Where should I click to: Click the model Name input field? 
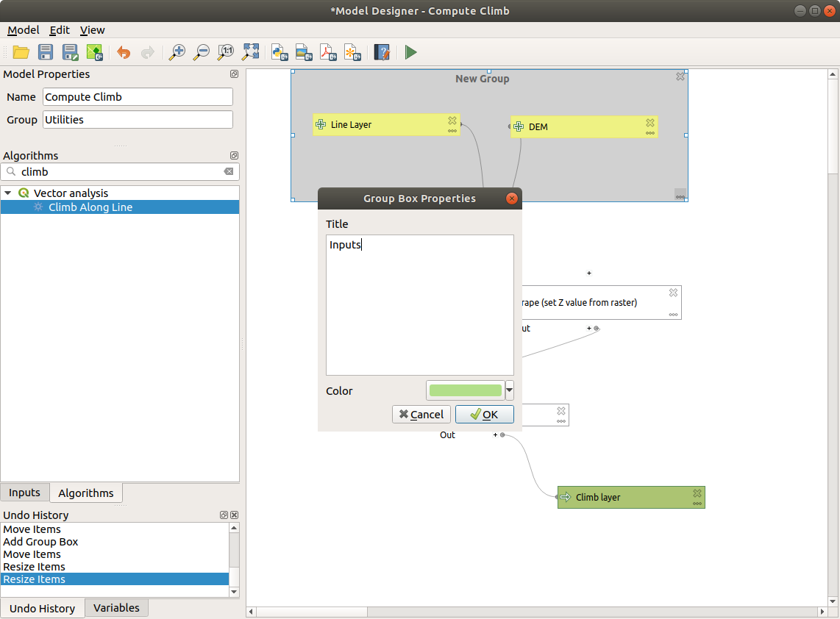pyautogui.click(x=138, y=97)
